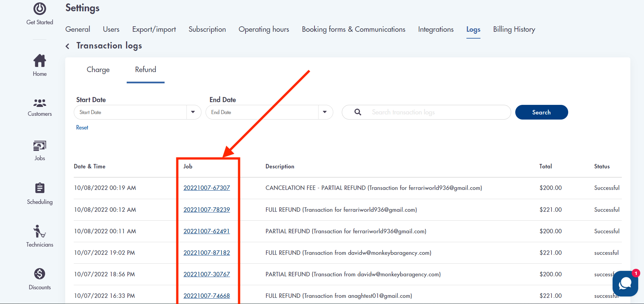This screenshot has width=644, height=304.
Task: Open the Jobs sidebar icon
Action: [x=40, y=146]
